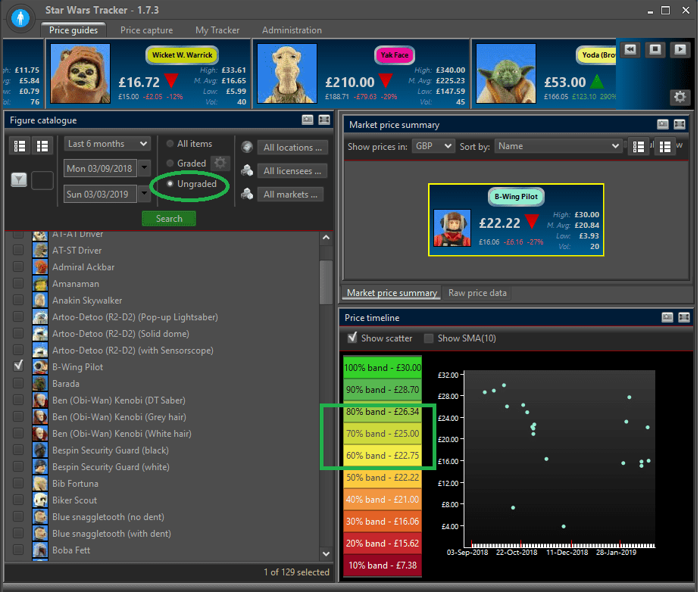Click Yoda ticker portrait
The height and width of the screenshot is (592, 700).
point(506,73)
